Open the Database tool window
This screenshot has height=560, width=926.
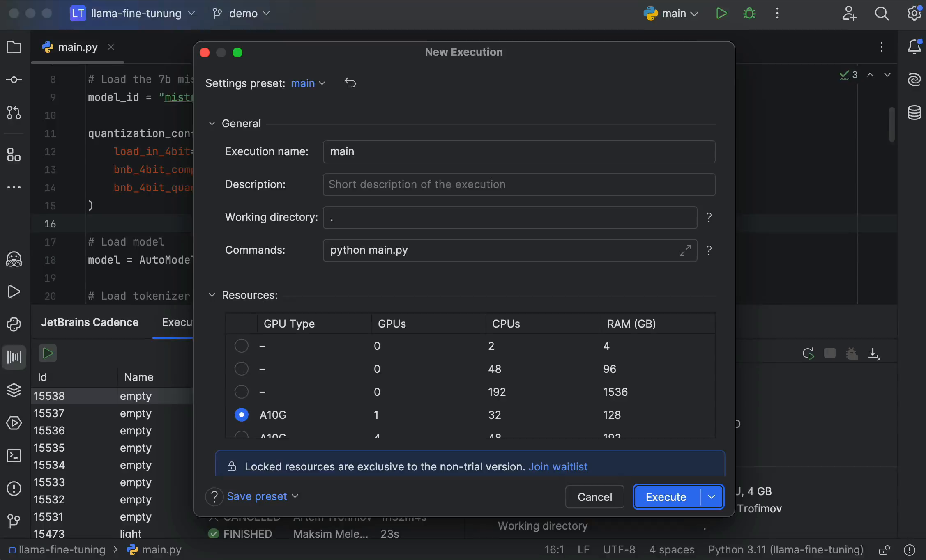(914, 112)
